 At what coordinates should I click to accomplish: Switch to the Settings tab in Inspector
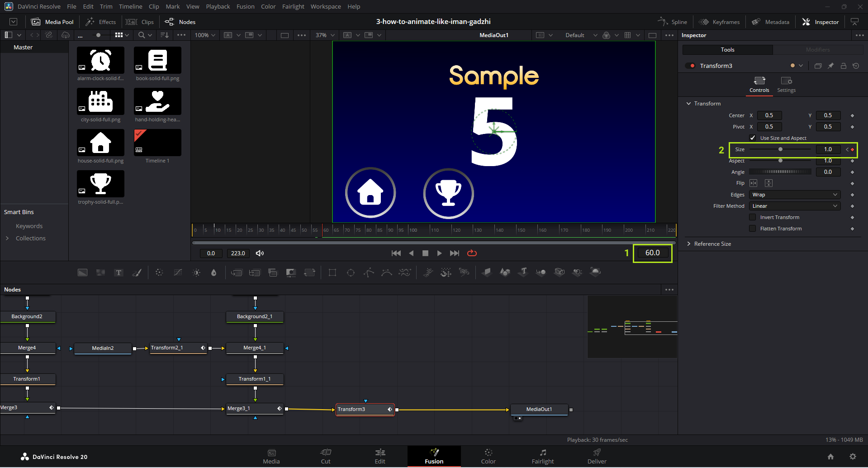pos(786,84)
